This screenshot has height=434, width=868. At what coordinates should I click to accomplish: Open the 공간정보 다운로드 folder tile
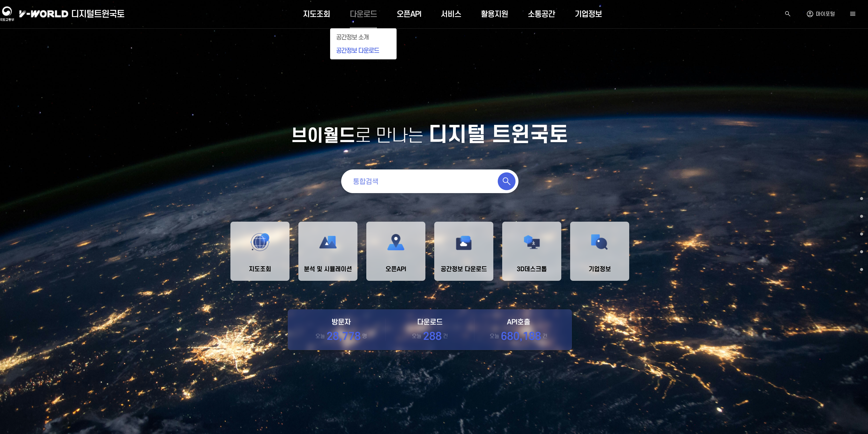pos(463,251)
